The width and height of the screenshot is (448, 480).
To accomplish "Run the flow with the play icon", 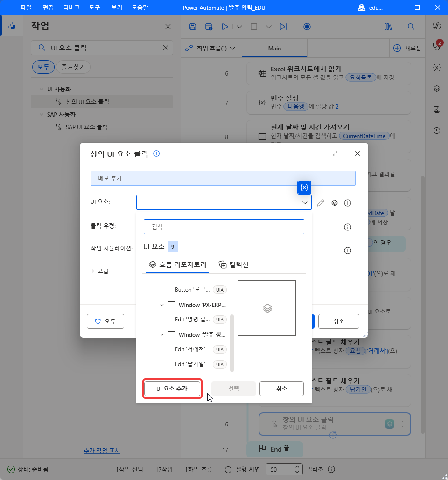I will click(x=225, y=27).
